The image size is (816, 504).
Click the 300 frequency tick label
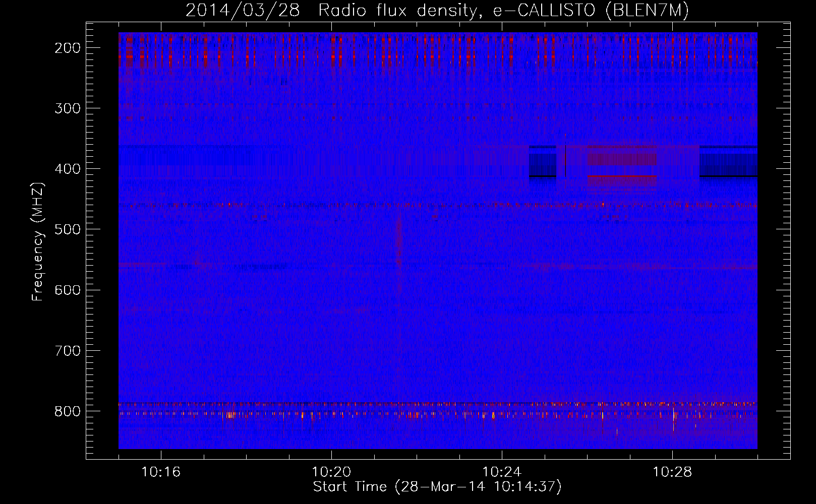(x=67, y=108)
